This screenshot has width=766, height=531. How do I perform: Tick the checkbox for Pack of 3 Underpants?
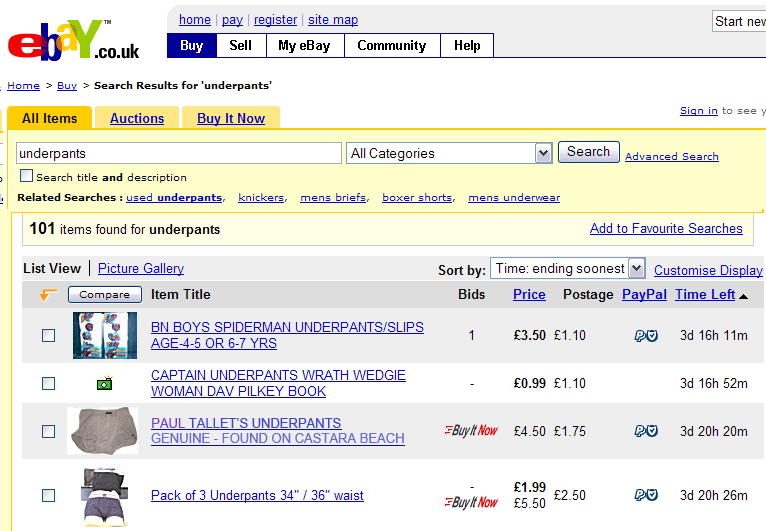pos(48,495)
